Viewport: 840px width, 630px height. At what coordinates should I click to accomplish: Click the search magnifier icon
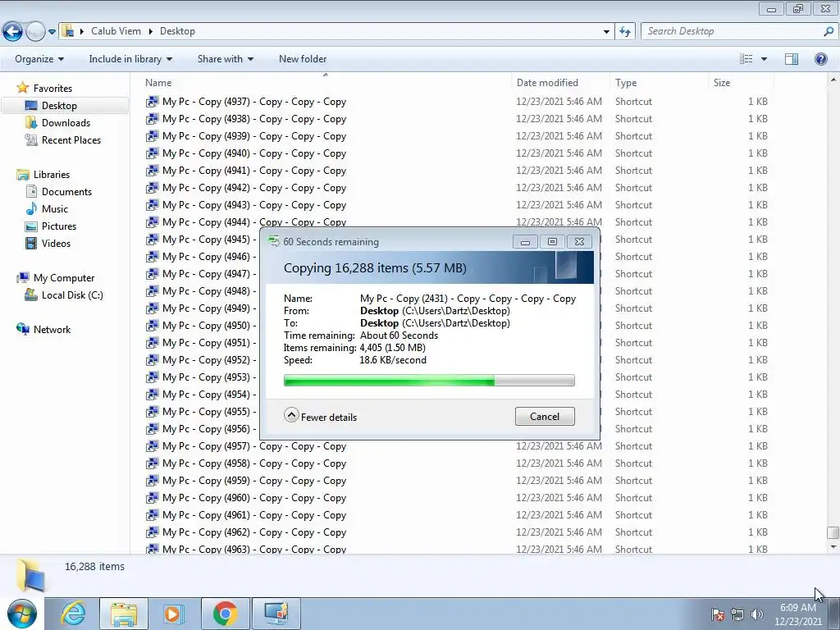pyautogui.click(x=829, y=31)
